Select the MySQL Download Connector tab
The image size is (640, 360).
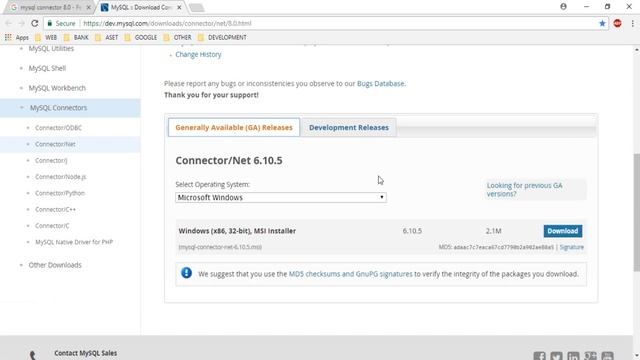pyautogui.click(x=140, y=7)
